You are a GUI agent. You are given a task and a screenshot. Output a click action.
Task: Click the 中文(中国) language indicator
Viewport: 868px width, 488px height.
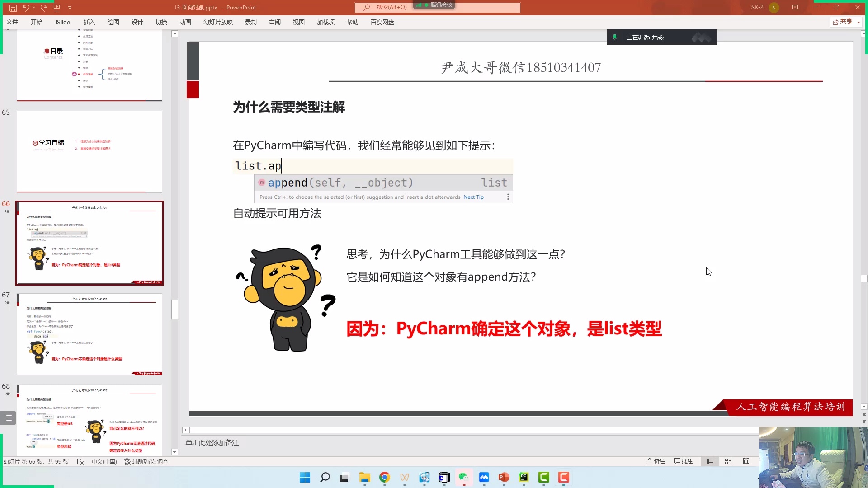[x=104, y=461]
